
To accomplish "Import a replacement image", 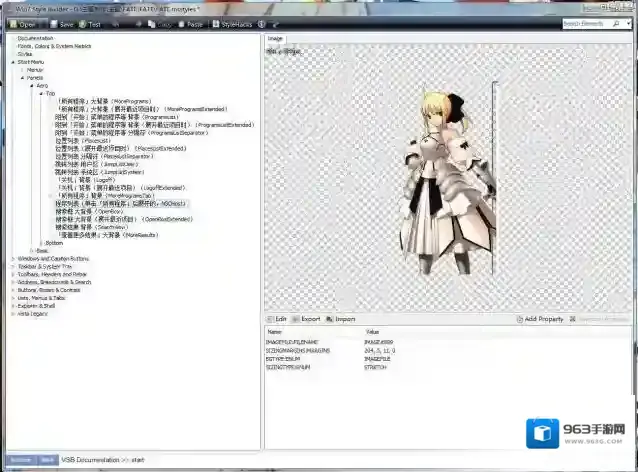I will tap(340, 319).
